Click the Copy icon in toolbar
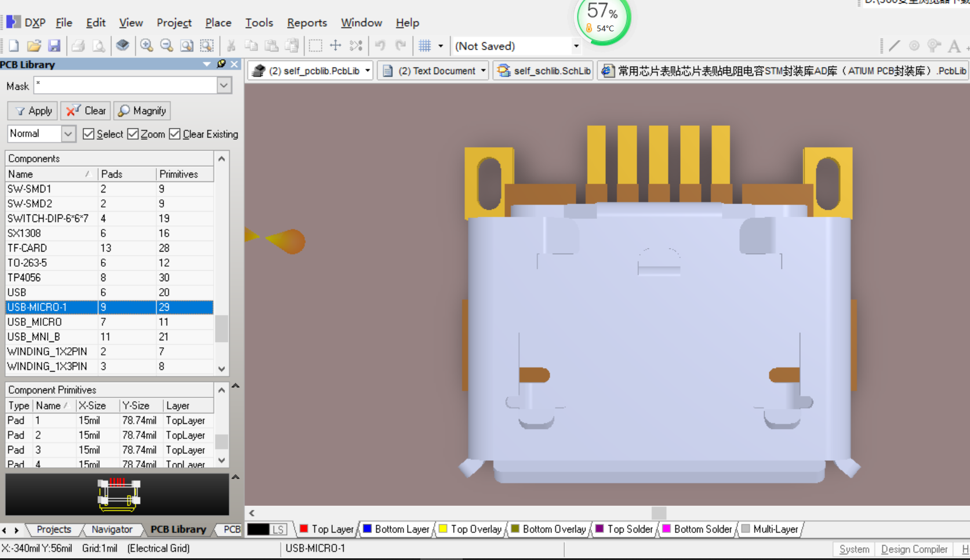 (x=251, y=45)
